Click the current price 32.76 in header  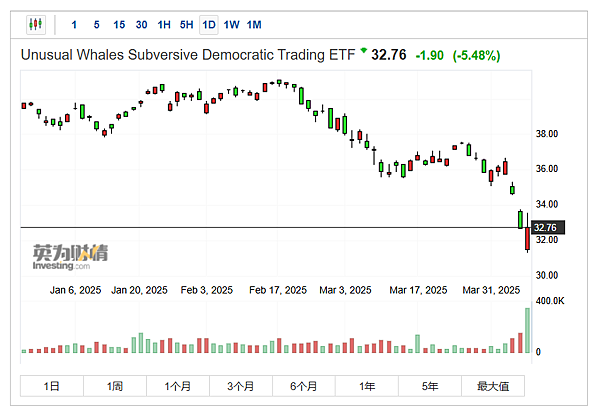389,55
